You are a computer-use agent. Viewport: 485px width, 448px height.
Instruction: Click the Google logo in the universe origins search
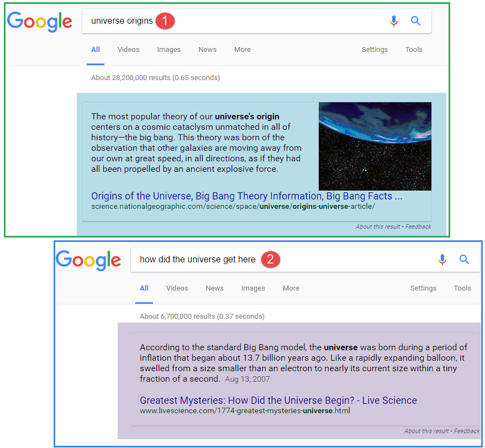[x=40, y=22]
